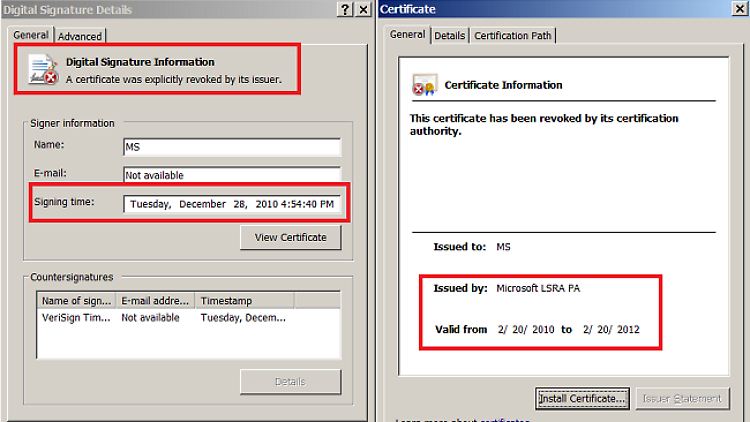Select General tab in Certificate window
This screenshot has height=422, width=750.
tap(407, 34)
